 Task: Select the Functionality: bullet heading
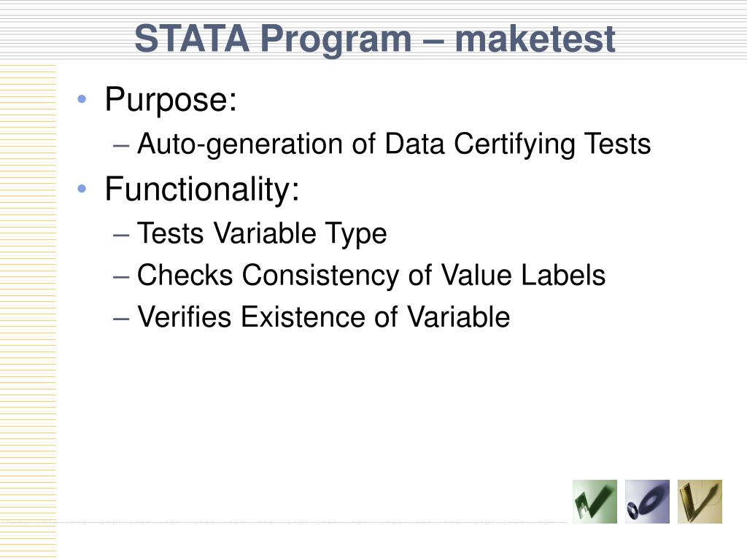point(202,189)
